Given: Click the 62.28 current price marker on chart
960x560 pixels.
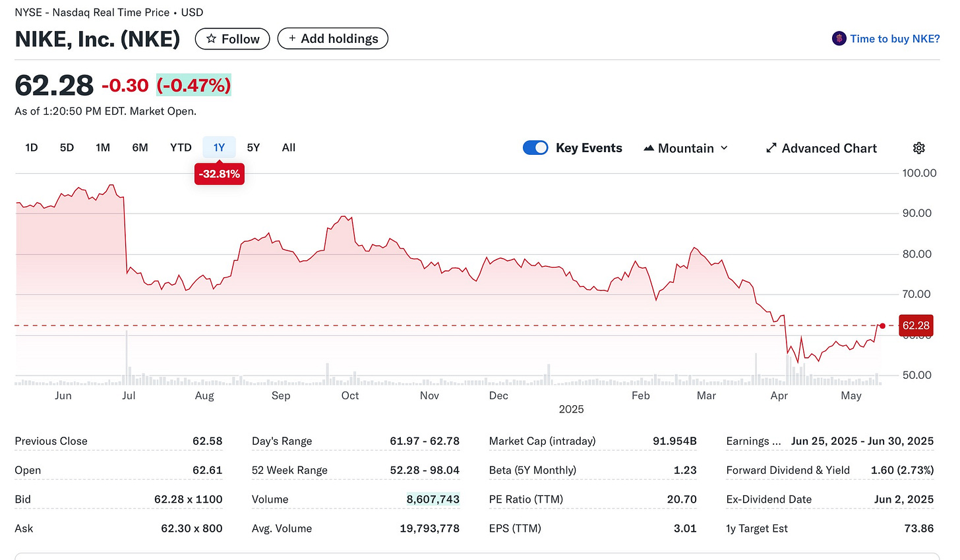Looking at the screenshot, I should tap(916, 325).
